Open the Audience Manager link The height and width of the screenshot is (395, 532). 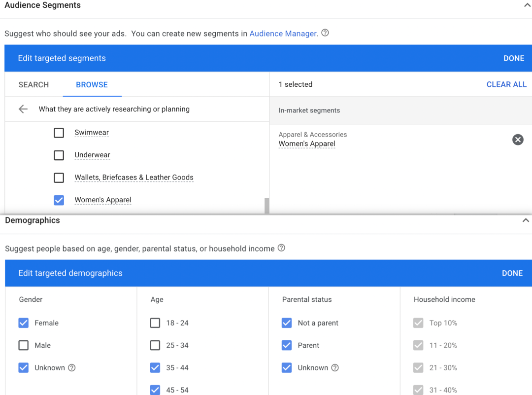(283, 34)
